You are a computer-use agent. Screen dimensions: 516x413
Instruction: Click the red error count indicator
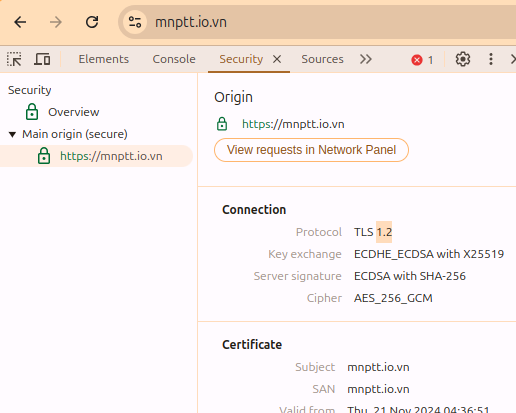click(x=422, y=60)
